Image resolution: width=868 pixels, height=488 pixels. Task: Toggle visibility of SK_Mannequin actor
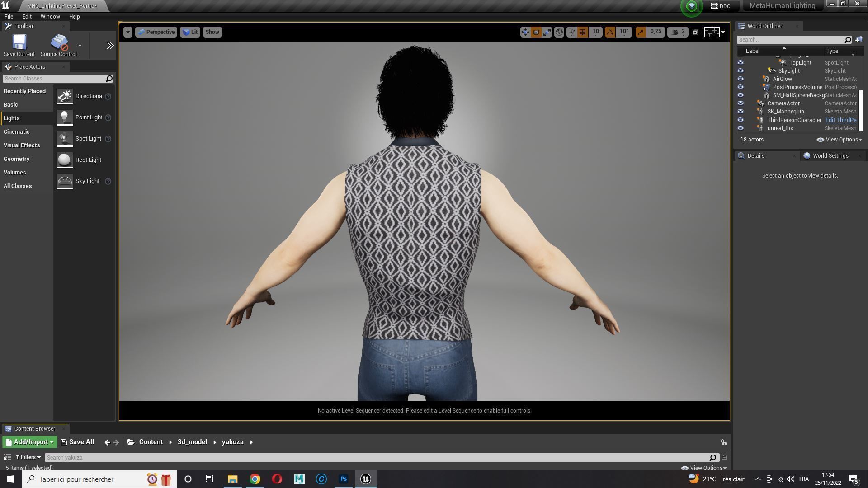[741, 112]
